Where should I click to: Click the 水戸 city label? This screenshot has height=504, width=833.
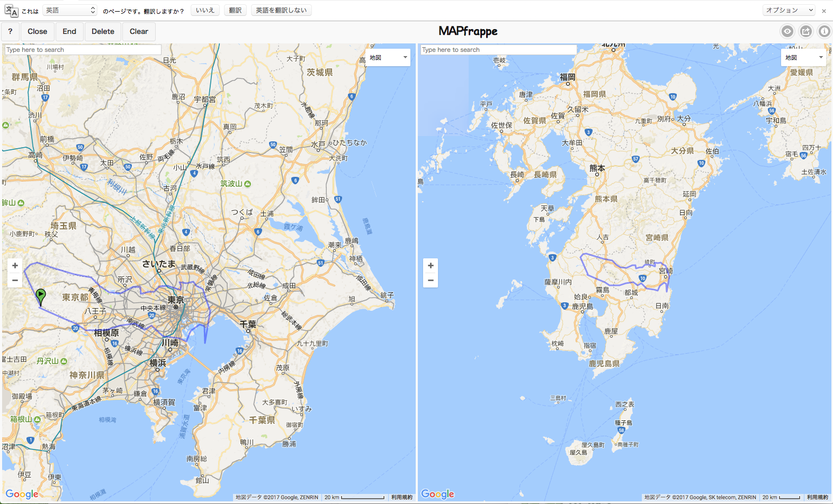click(x=318, y=145)
